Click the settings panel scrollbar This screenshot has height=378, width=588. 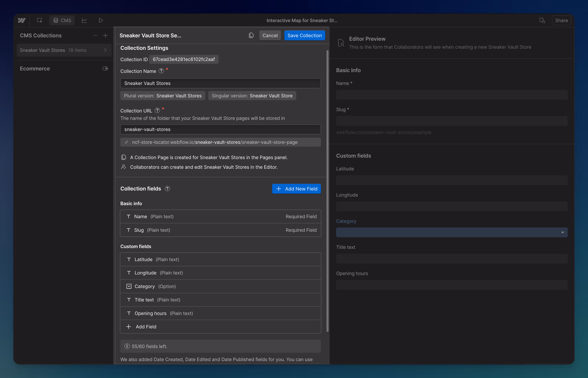pos(327,191)
